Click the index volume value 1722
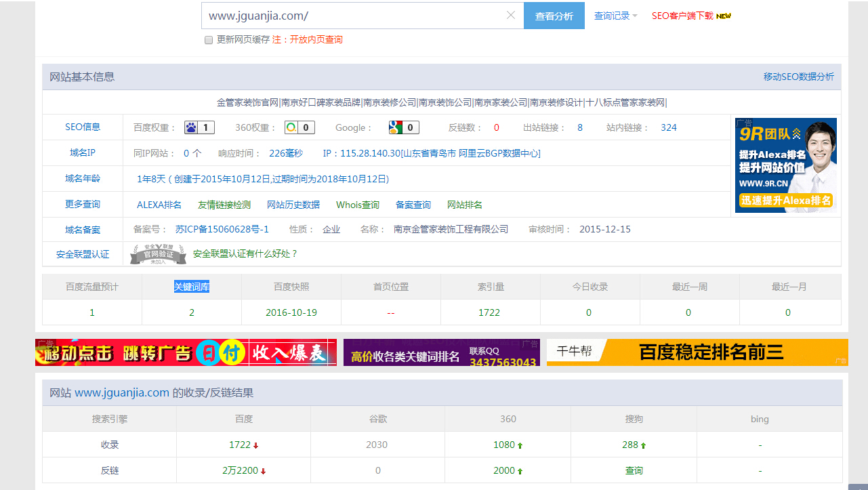Image resolution: width=868 pixels, height=490 pixels. pos(489,312)
